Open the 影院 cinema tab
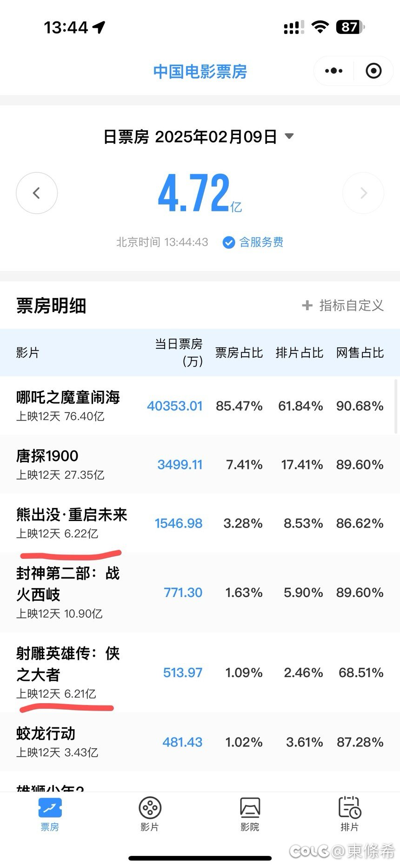The height and width of the screenshot is (868, 400). point(250,814)
